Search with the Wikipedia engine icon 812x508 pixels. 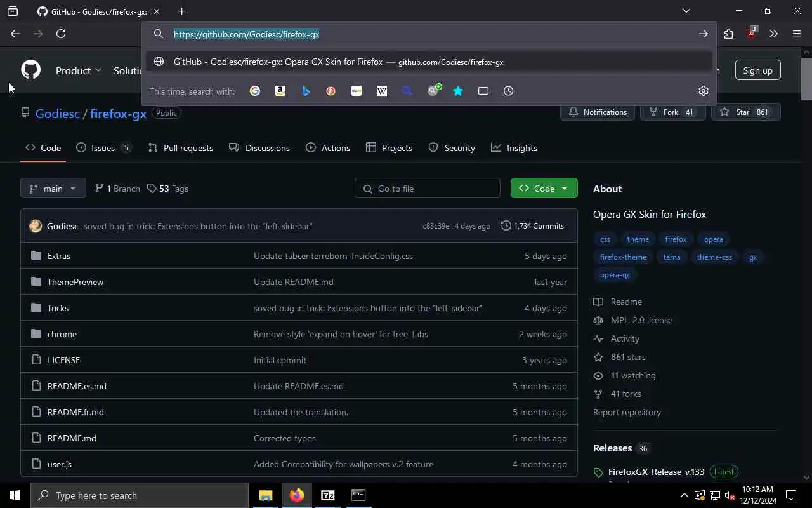[382, 91]
